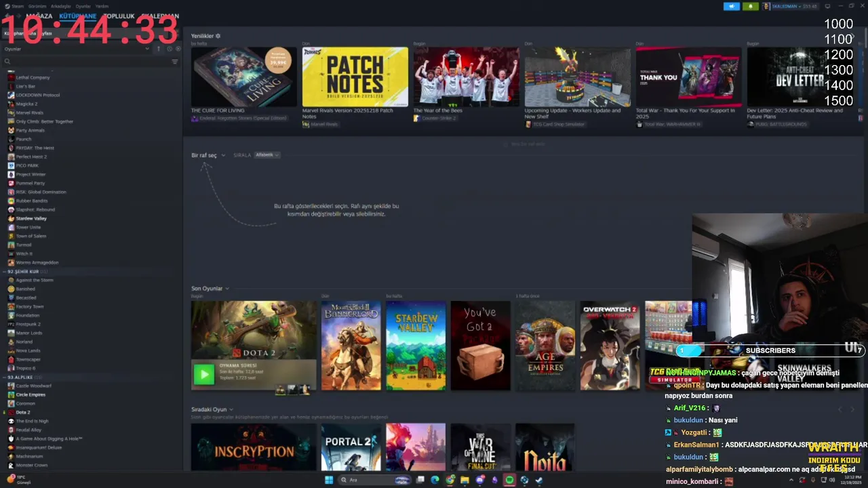Select Against the Storm in the list
The image size is (868, 488).
pos(35,280)
